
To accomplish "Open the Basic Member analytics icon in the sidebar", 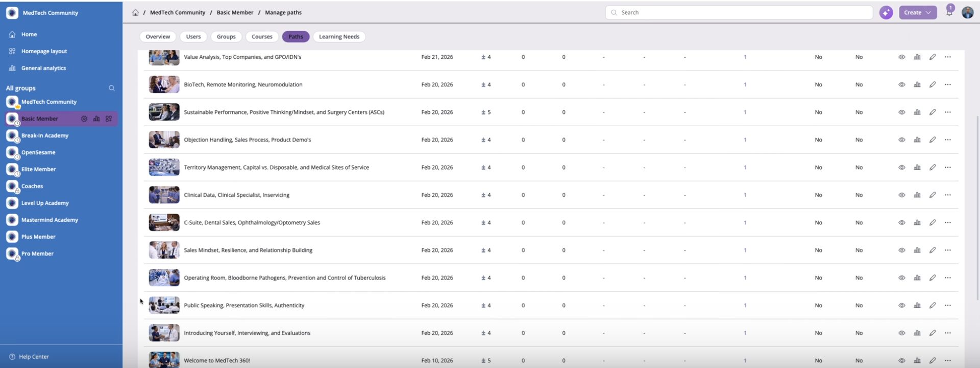I will pyautogui.click(x=96, y=119).
